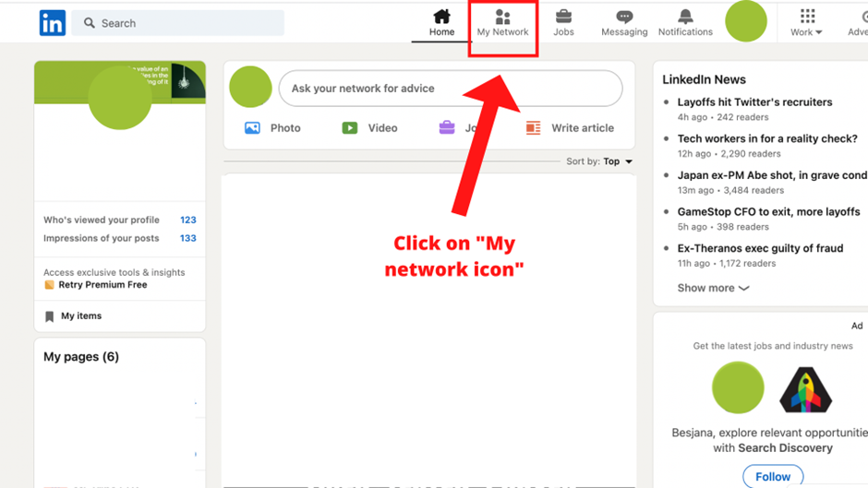Open the Work apps grid menu

tap(806, 23)
